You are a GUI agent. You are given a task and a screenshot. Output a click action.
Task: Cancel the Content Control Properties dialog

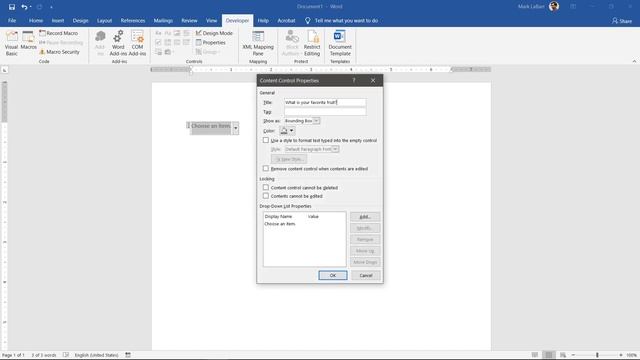[x=366, y=276]
